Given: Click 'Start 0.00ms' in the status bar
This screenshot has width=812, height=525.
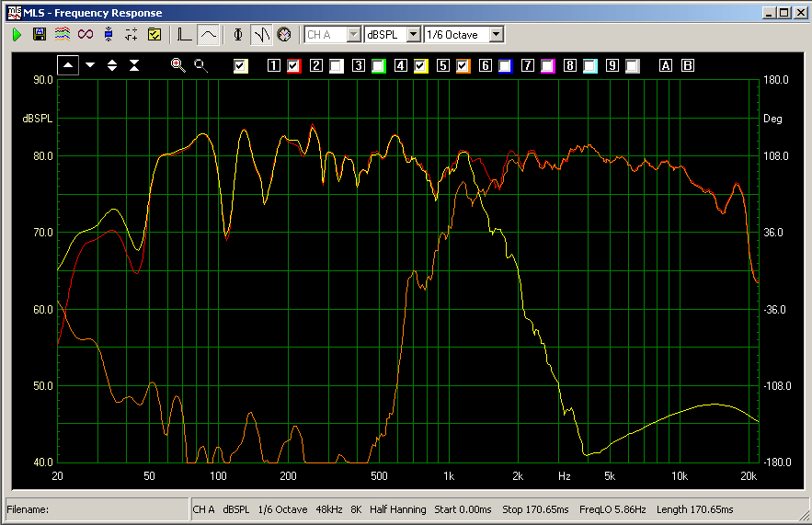Looking at the screenshot, I should point(463,509).
